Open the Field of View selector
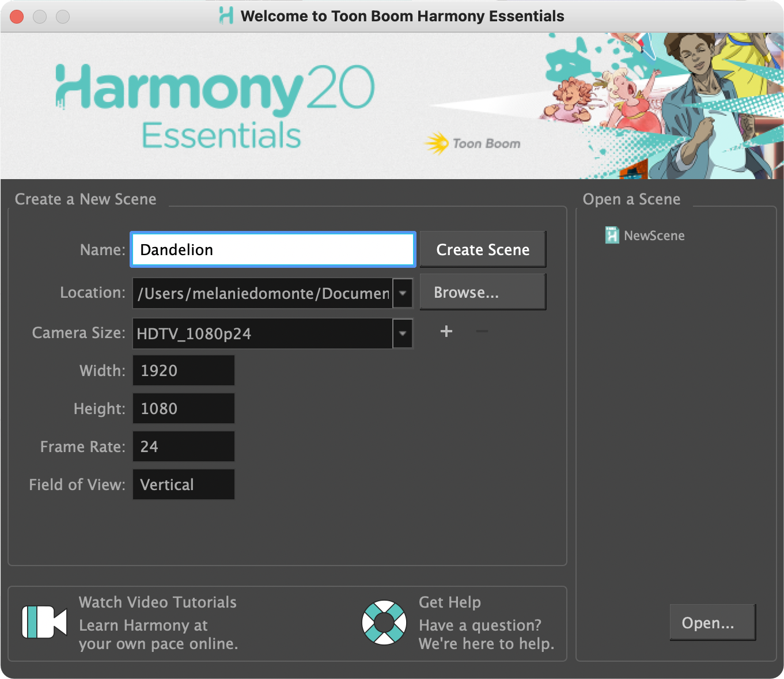 (x=183, y=484)
